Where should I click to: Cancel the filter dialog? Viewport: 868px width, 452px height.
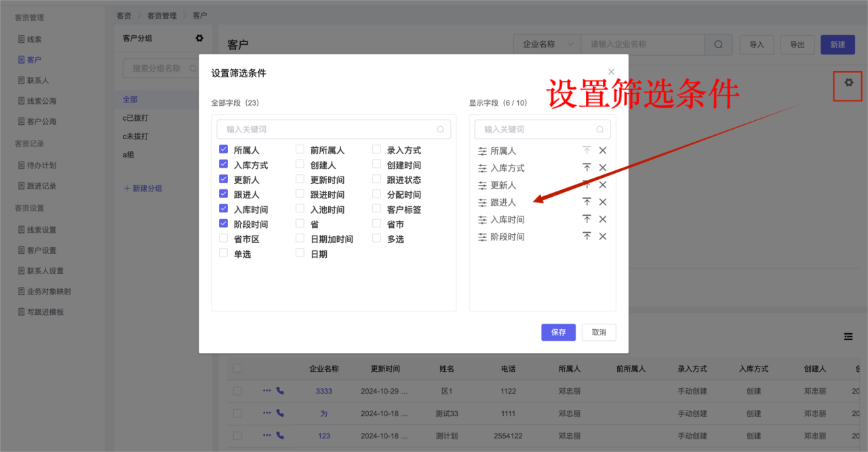pyautogui.click(x=599, y=333)
